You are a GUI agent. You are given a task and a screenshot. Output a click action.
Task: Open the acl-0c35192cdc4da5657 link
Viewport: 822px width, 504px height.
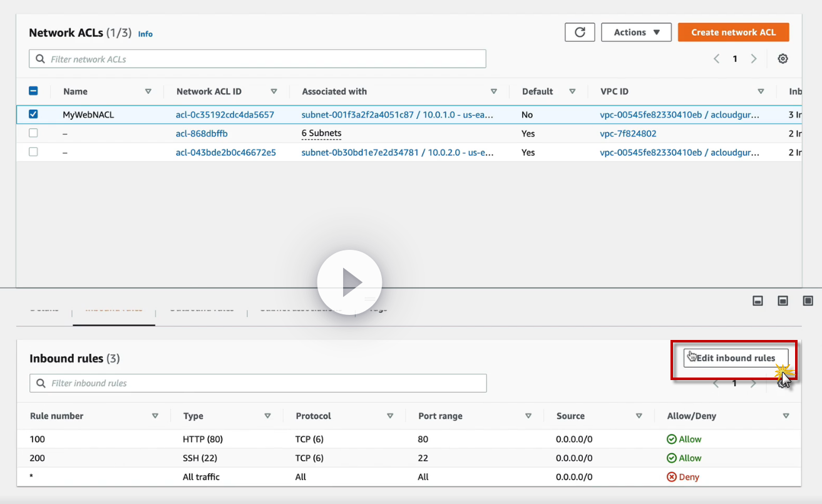coord(225,115)
